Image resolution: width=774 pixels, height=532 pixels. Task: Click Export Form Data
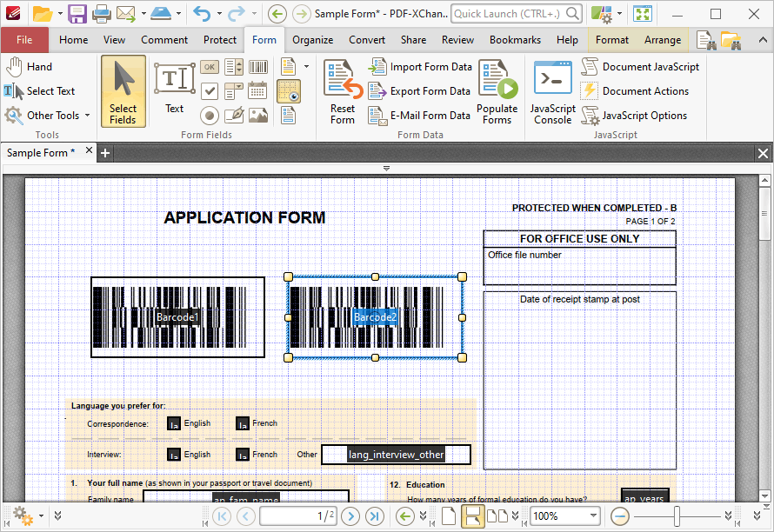419,91
